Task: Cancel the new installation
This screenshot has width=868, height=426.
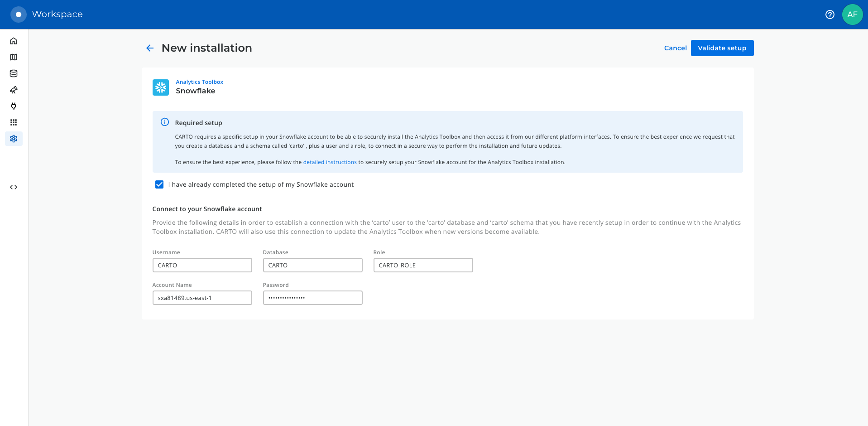Action: (675, 48)
